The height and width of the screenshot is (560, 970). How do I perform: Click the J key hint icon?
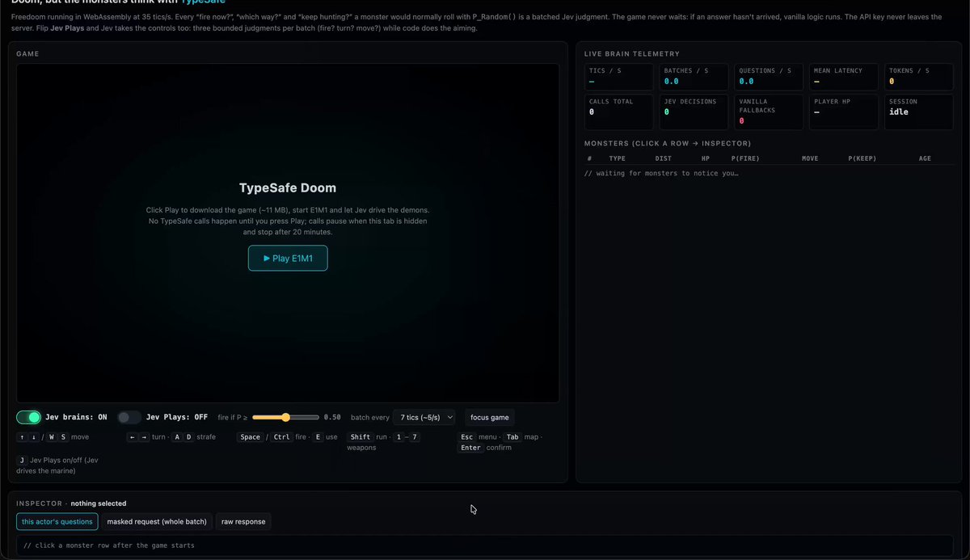[22, 460]
